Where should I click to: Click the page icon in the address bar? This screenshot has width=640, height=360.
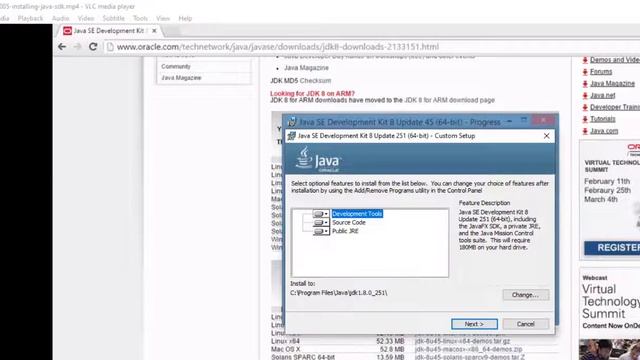coord(110,47)
